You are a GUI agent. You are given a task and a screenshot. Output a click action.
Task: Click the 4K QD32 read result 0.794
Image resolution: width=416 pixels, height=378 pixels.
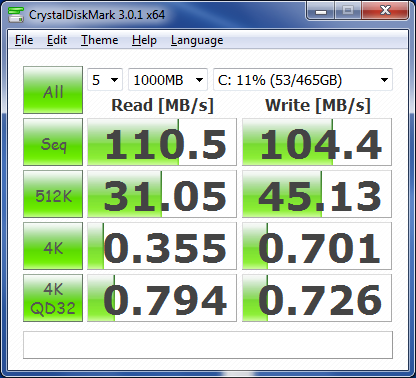point(162,298)
